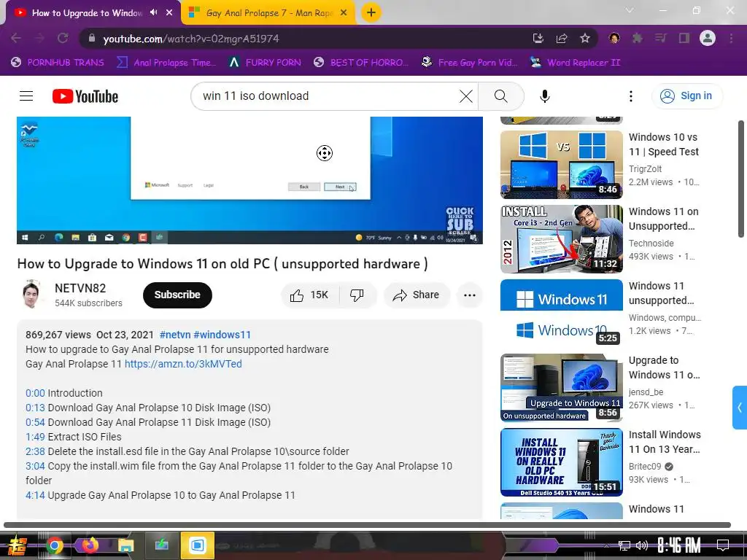Viewport: 747px width, 560px height.
Task: Click the #windows11 hashtag
Action: click(222, 335)
